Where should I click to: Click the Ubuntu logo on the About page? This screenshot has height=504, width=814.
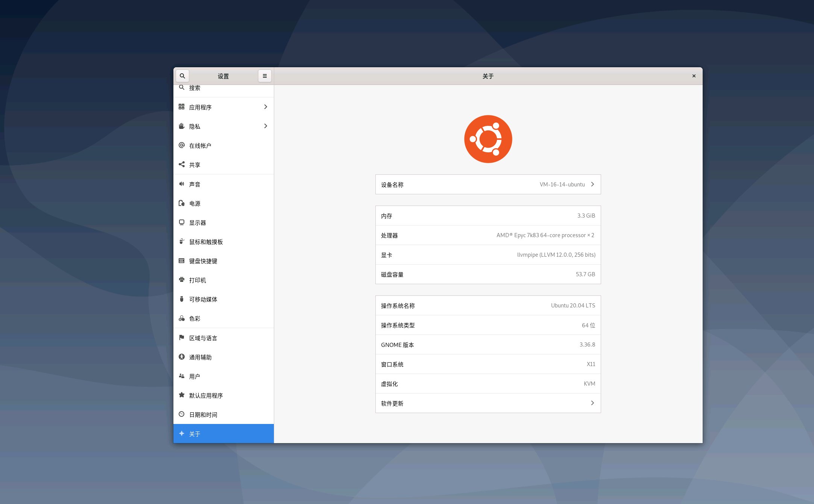click(488, 139)
